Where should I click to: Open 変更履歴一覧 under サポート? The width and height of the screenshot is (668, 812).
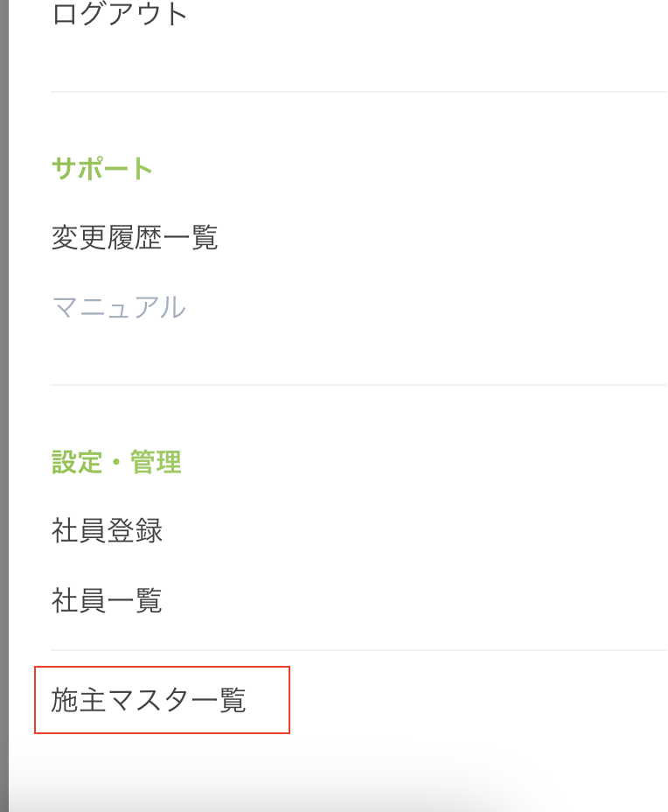pos(135,237)
